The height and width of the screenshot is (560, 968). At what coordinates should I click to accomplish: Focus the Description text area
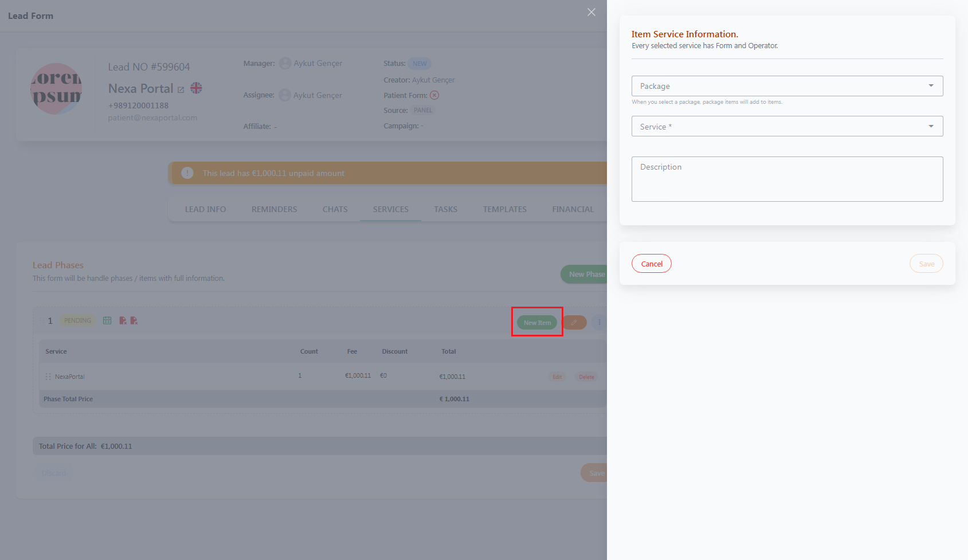pyautogui.click(x=787, y=179)
